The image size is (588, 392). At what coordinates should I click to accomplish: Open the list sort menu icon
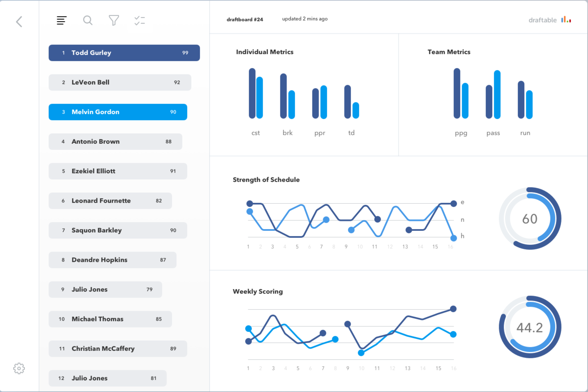[x=61, y=20]
